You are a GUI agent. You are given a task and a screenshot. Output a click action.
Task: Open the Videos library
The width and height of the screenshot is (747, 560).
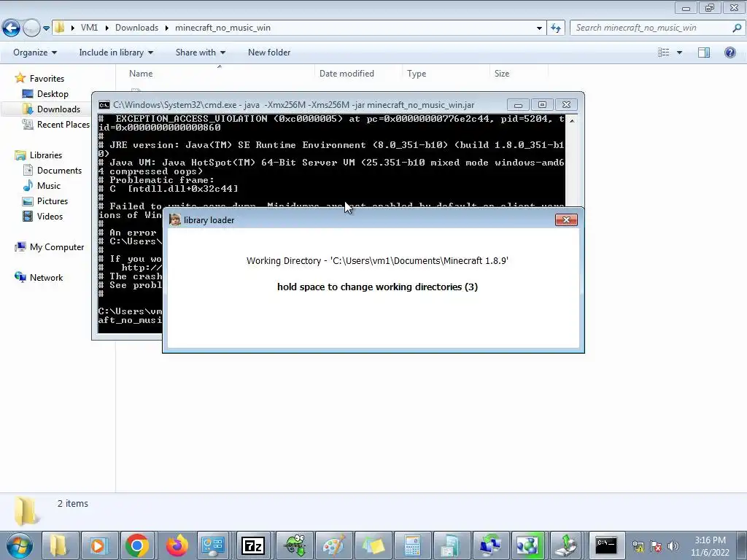point(50,216)
